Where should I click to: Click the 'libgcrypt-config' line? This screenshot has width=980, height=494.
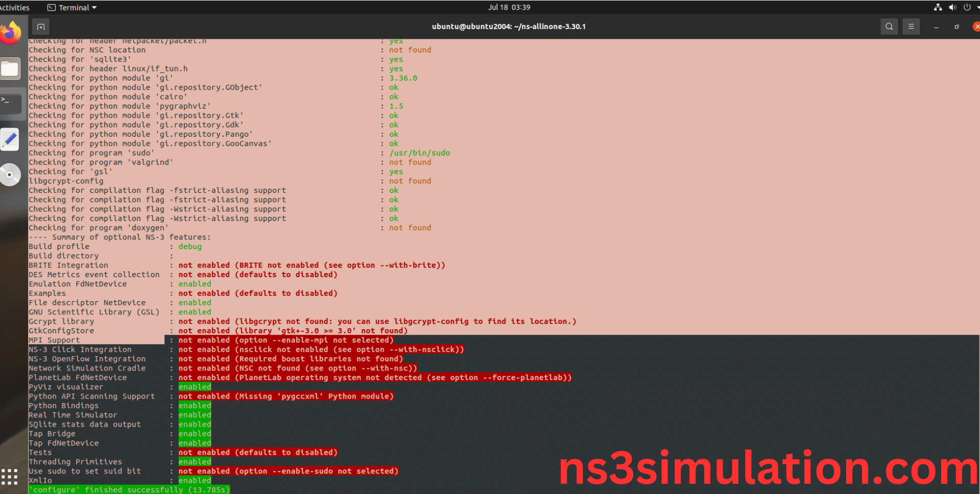tap(66, 181)
